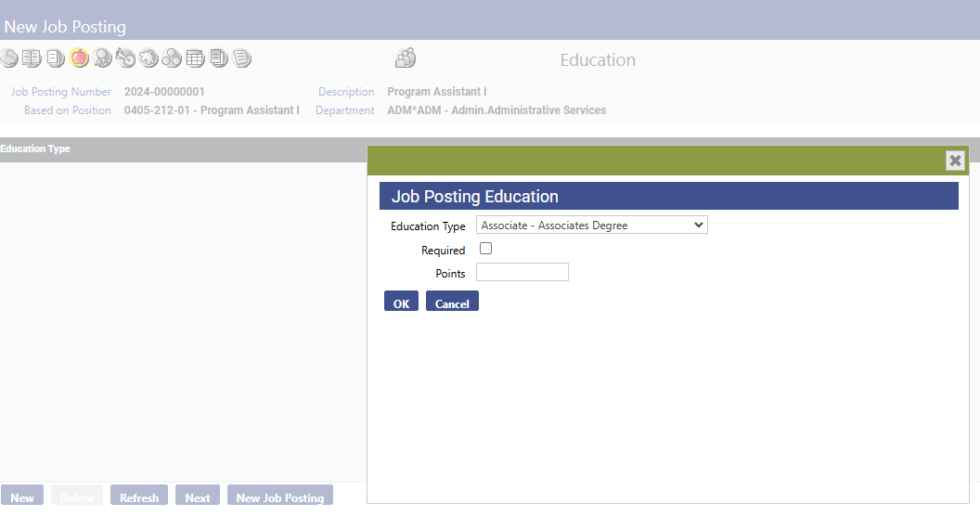The image size is (980, 516).
Task: Click the tilted notes page toolbar icon
Action: click(241, 58)
